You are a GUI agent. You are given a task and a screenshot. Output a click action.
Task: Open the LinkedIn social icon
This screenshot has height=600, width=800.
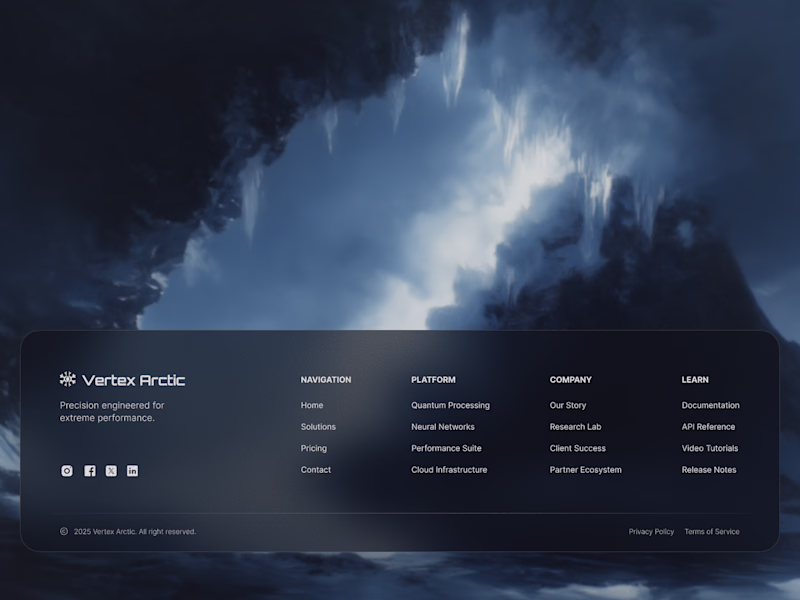click(x=132, y=470)
